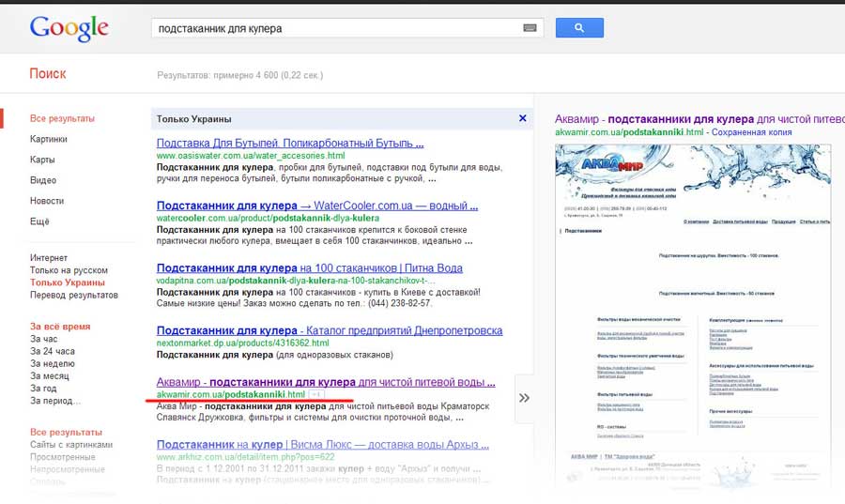Select second Все результаты sidebar heading

66,433
